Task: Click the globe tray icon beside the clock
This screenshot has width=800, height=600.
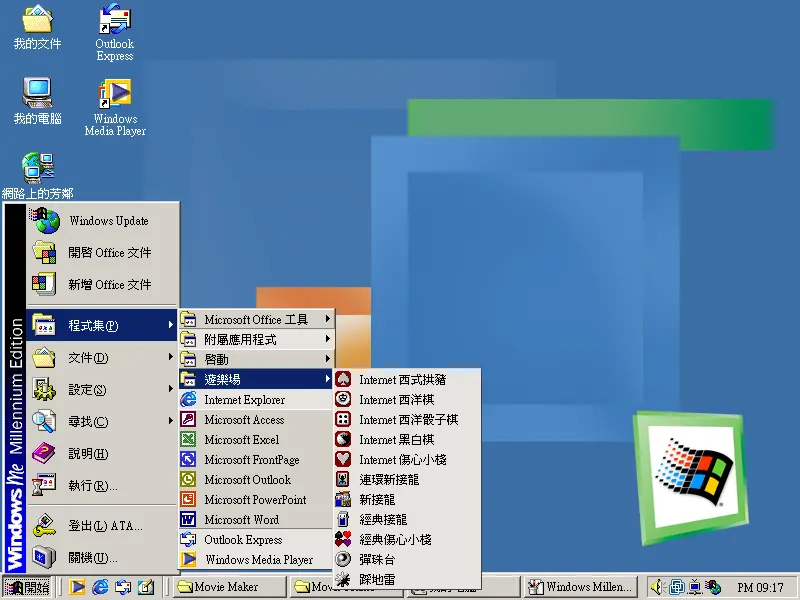Action: (713, 587)
